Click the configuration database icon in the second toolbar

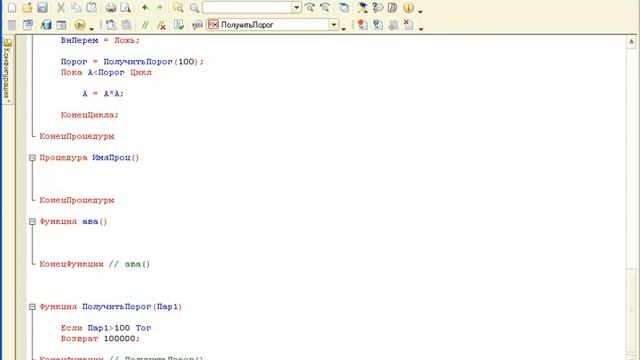pyautogui.click(x=46, y=25)
